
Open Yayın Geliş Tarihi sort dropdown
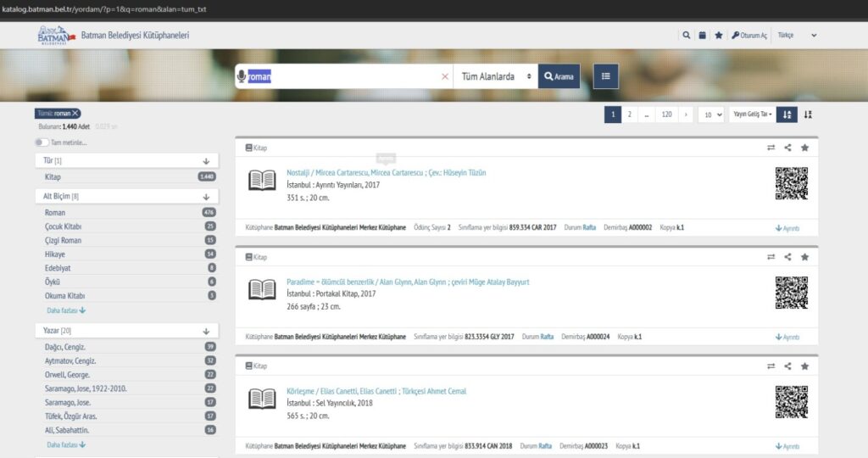click(753, 114)
